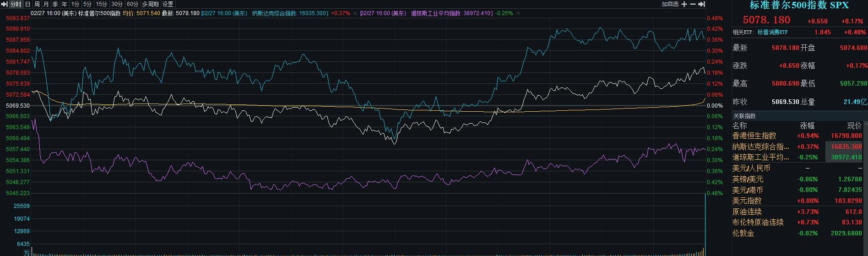Toggle 道琼斯工业平均指数 overlay in related indices
Viewport: 868px width, 256px height.
[x=760, y=157]
